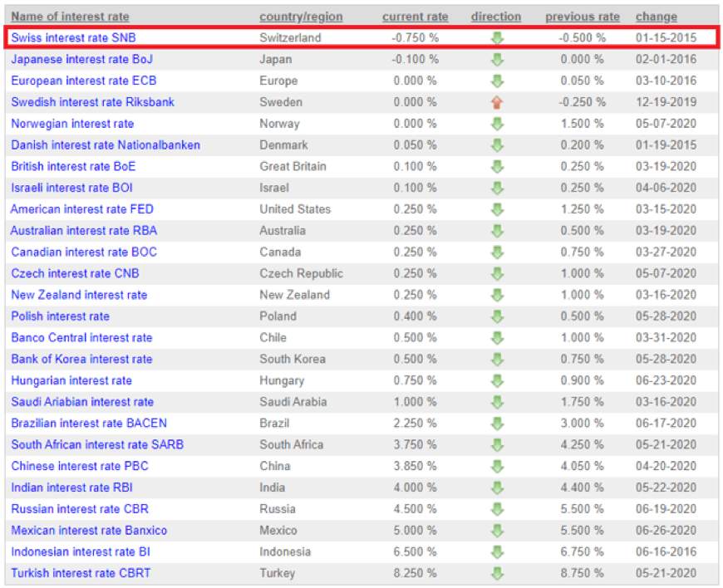Click green down arrow in India row
This screenshot has height=588, width=723.
point(497,488)
